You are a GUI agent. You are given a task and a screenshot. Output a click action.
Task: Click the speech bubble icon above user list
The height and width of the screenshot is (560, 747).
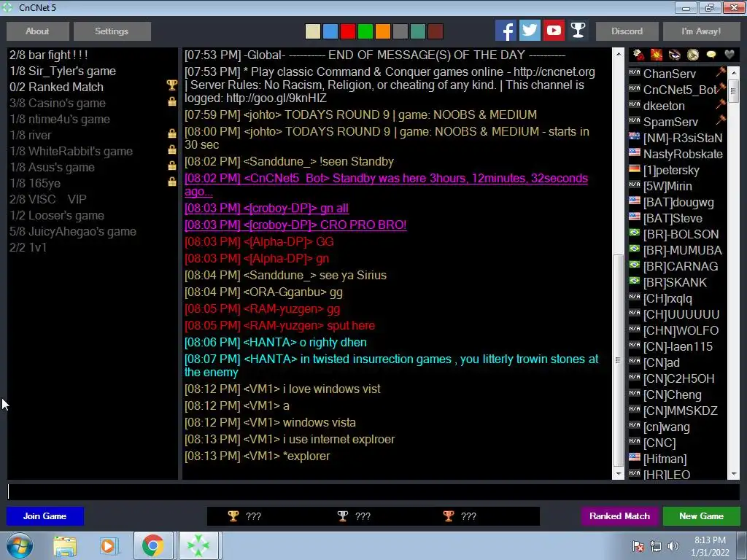click(x=711, y=55)
